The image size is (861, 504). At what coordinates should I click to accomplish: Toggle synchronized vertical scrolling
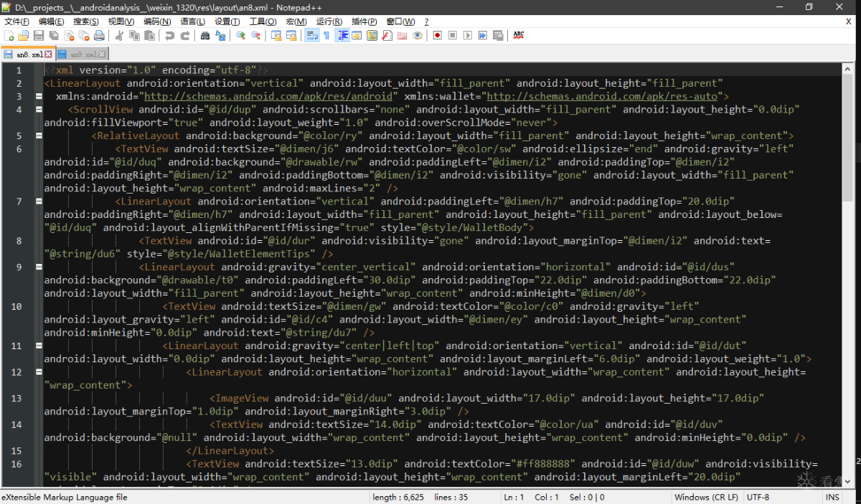pos(276,35)
